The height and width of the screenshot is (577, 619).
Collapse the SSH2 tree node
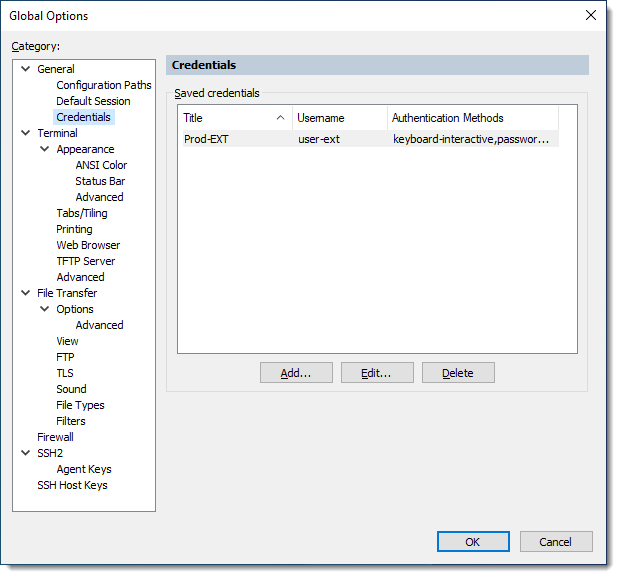point(26,453)
